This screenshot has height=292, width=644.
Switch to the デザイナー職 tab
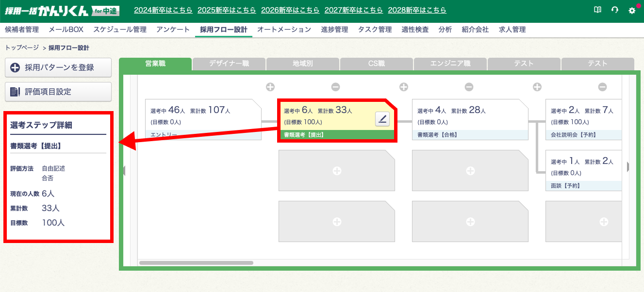(229, 64)
